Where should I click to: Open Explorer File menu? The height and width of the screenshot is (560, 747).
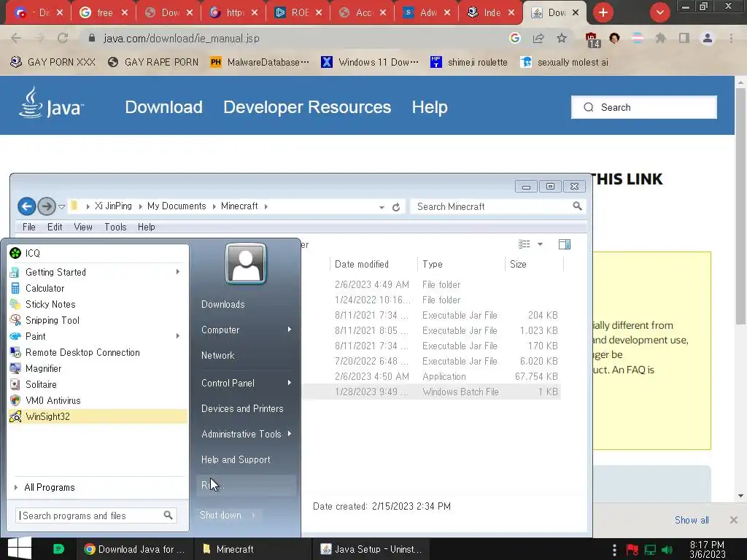click(x=29, y=227)
